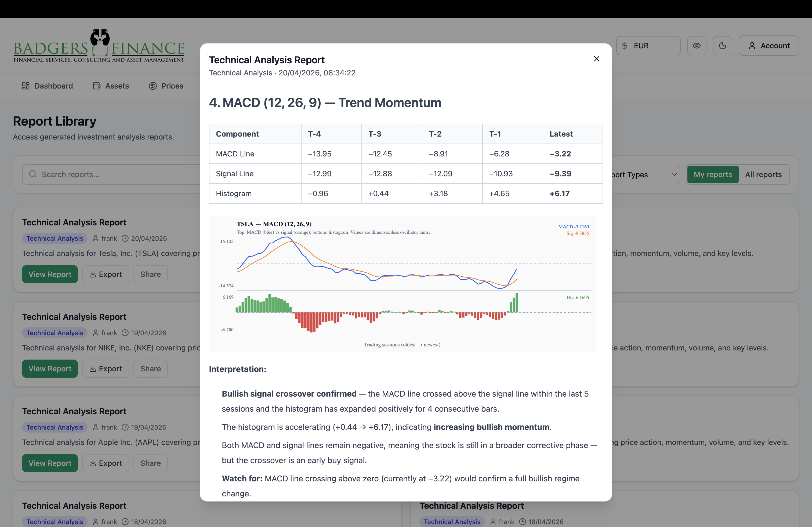
Task: Share the Tesla TSLA report
Action: pyautogui.click(x=150, y=274)
